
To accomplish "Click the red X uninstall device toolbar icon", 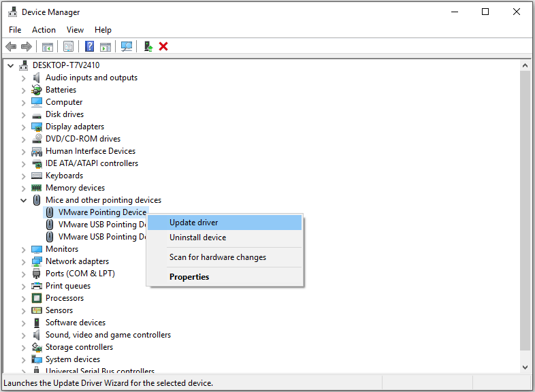I will pyautogui.click(x=163, y=46).
